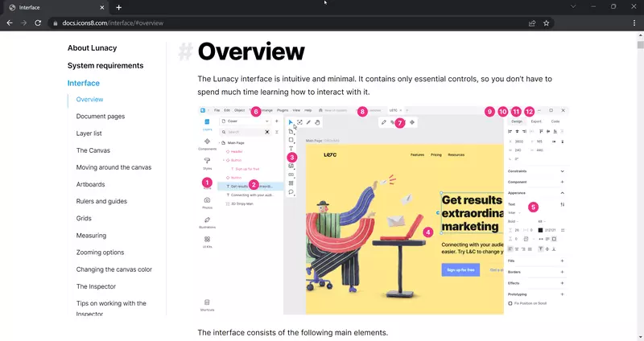Click Sign up for free button in artboard
The image size is (644, 341).
pyautogui.click(x=460, y=269)
